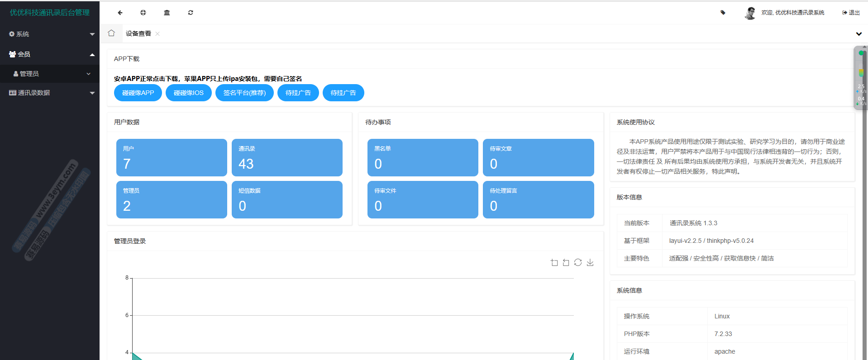Click the 碰碰缘APP download button
Image resolution: width=868 pixels, height=360 pixels.
pos(138,93)
